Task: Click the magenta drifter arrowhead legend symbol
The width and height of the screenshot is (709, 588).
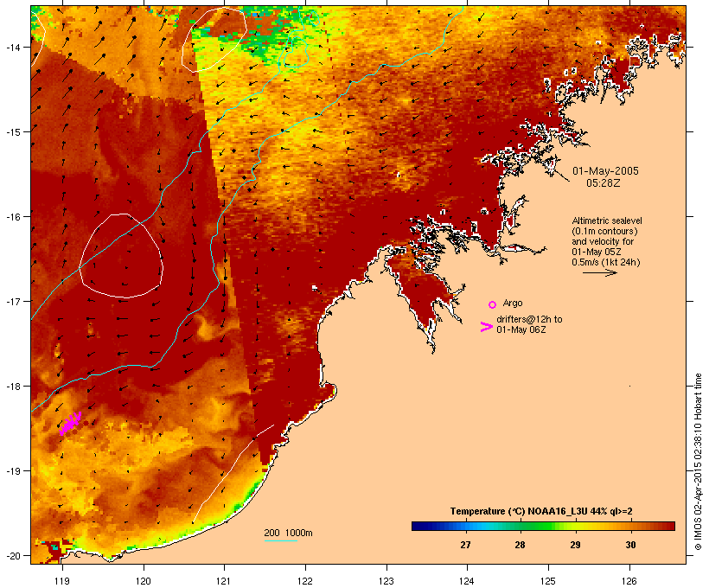Action: [x=487, y=327]
